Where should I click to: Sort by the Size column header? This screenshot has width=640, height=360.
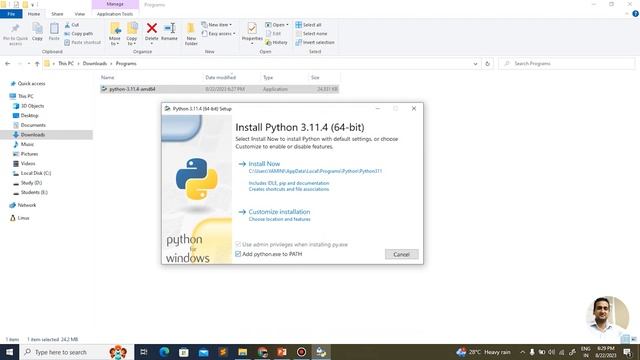pyautogui.click(x=315, y=78)
